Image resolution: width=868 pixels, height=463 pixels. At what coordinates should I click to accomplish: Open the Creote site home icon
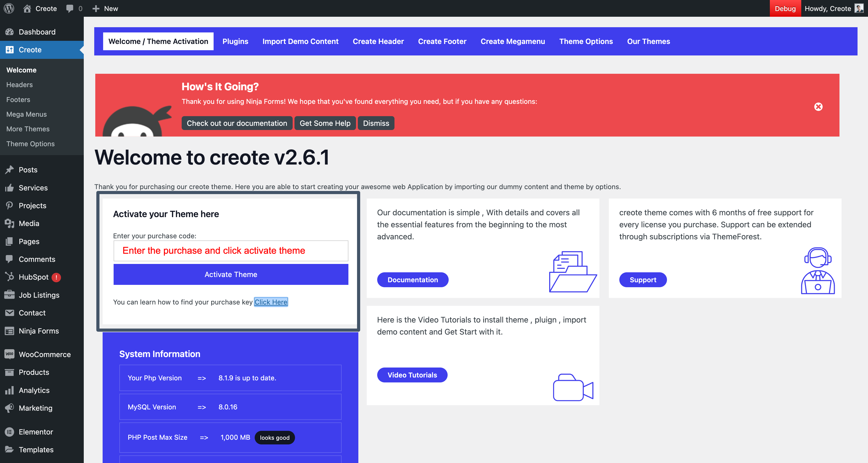(27, 8)
